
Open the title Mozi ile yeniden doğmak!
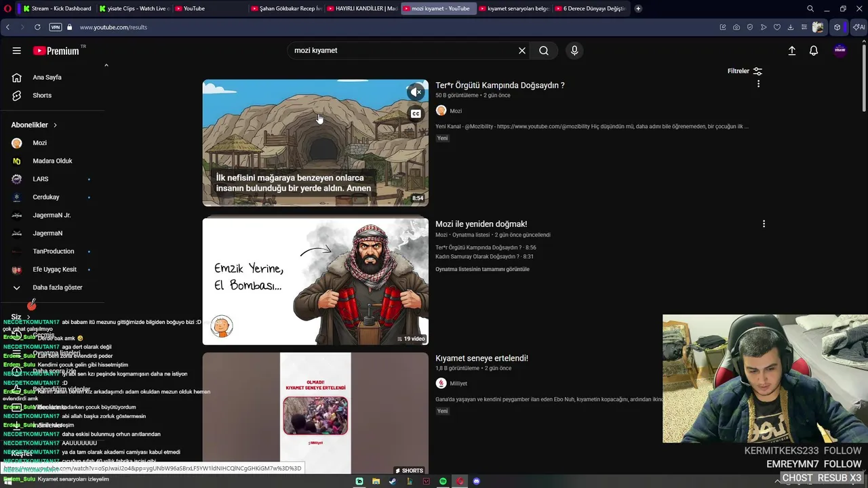[x=481, y=224]
